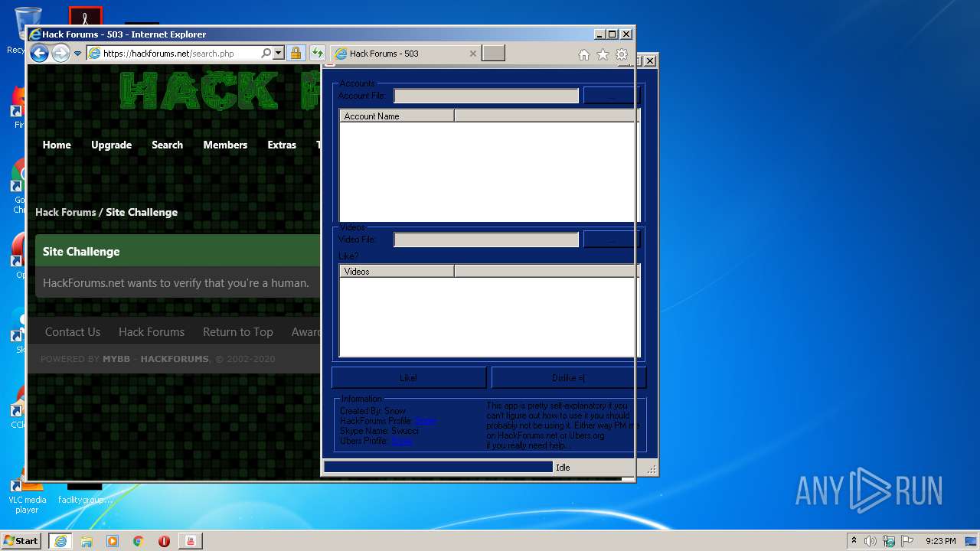Expand the address bar autocomplete dropdown

(x=278, y=54)
